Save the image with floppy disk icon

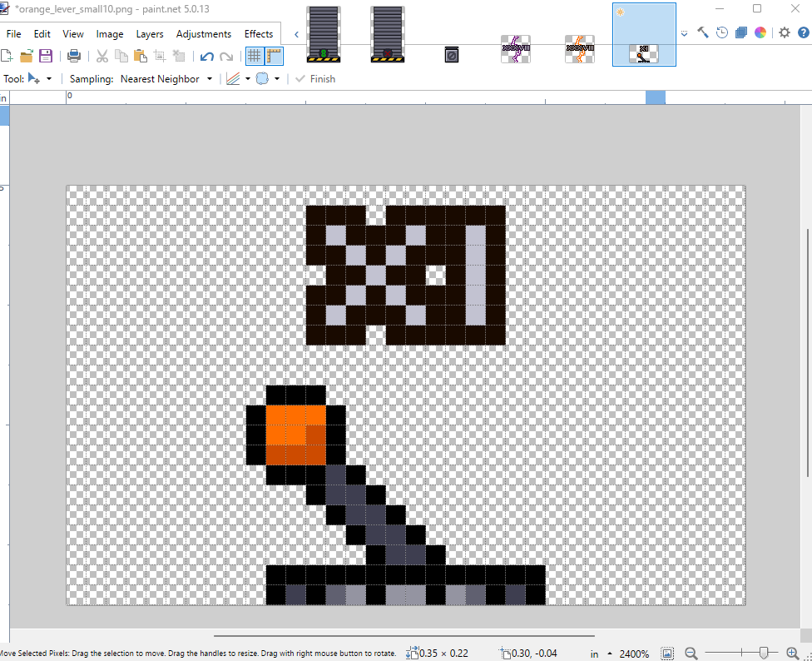coord(46,56)
